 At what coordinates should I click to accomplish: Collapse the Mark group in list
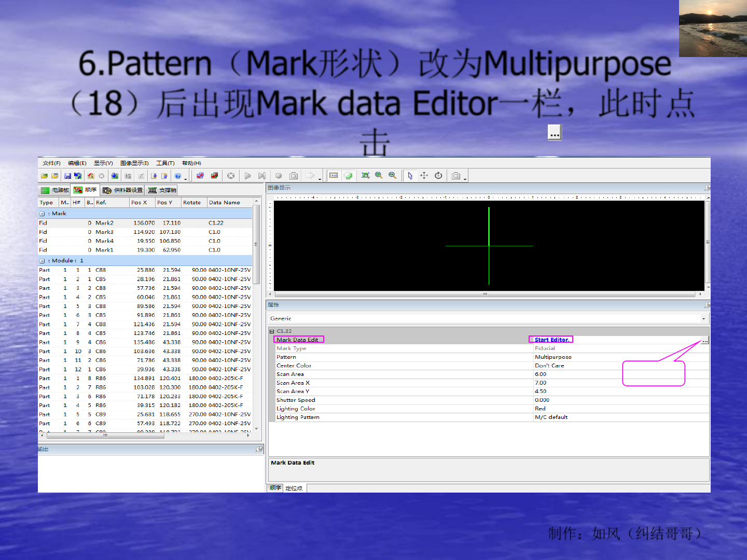[x=42, y=214]
